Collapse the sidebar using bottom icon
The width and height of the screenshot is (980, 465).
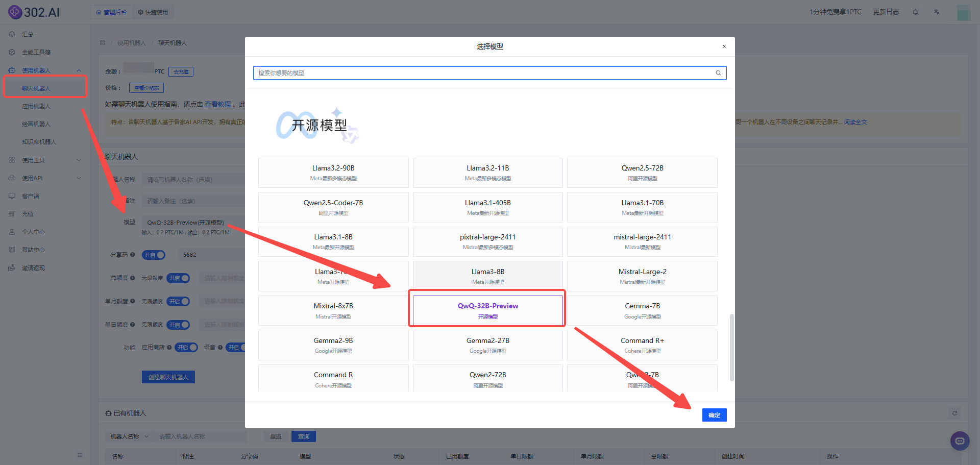(x=80, y=455)
